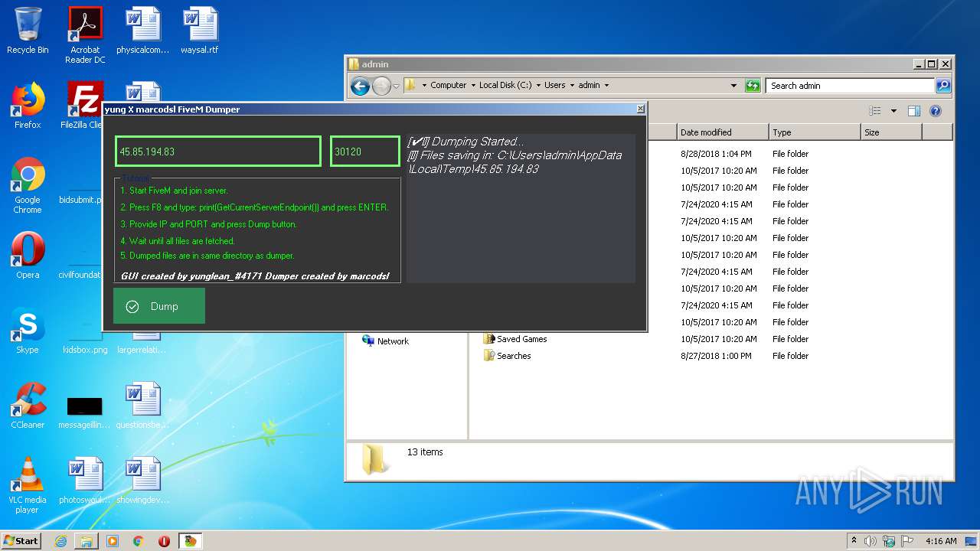Open Internet Explorer from taskbar

tap(60, 541)
